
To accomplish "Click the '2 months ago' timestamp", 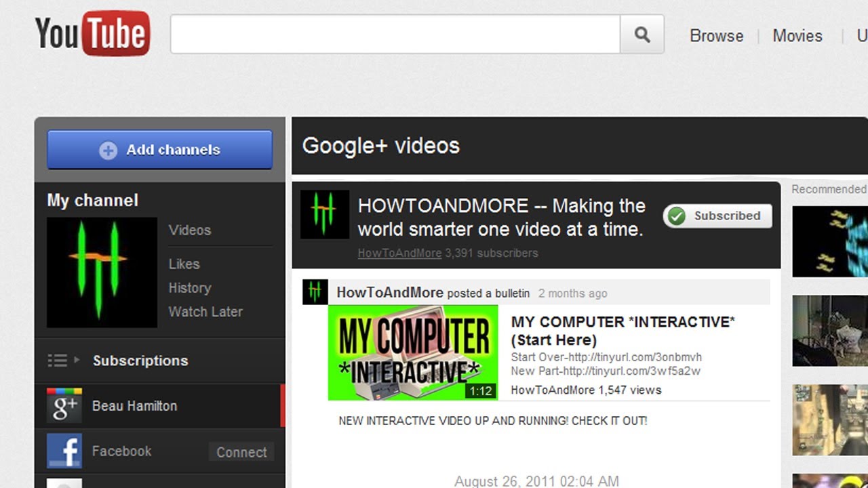I will (x=573, y=293).
